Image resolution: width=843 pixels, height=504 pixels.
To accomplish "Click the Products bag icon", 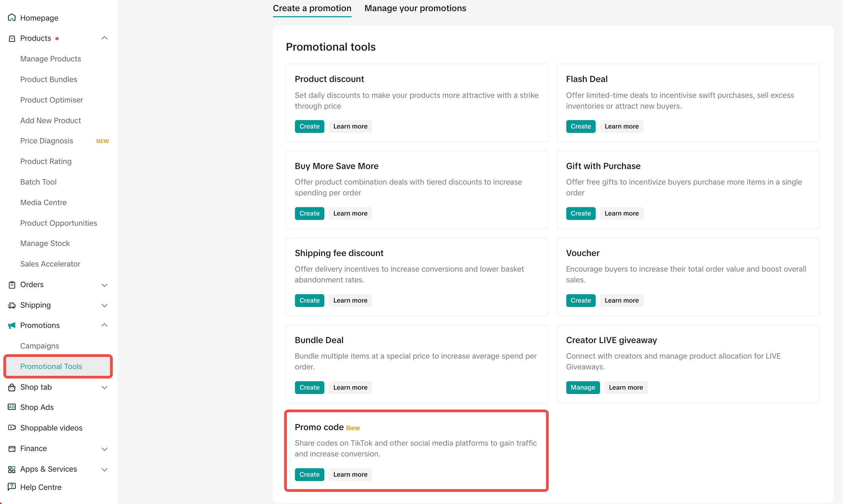I will point(12,38).
